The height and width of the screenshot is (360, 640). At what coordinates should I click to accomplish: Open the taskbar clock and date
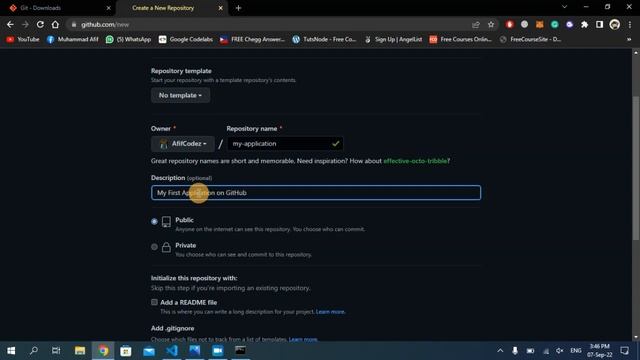pyautogui.click(x=600, y=351)
